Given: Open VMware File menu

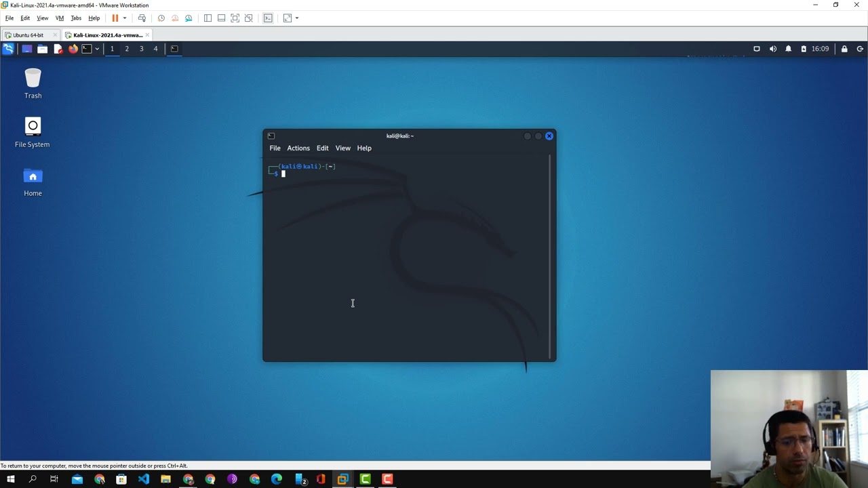Looking at the screenshot, I should (x=9, y=18).
